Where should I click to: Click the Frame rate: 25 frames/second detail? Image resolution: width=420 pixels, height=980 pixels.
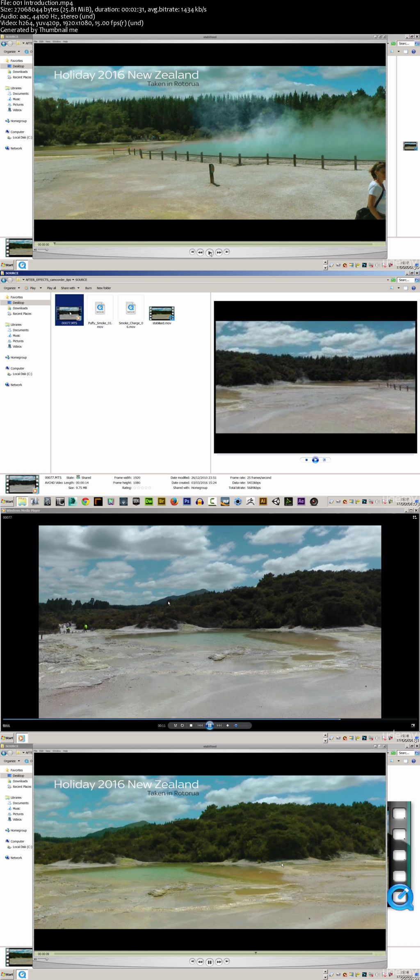(251, 478)
